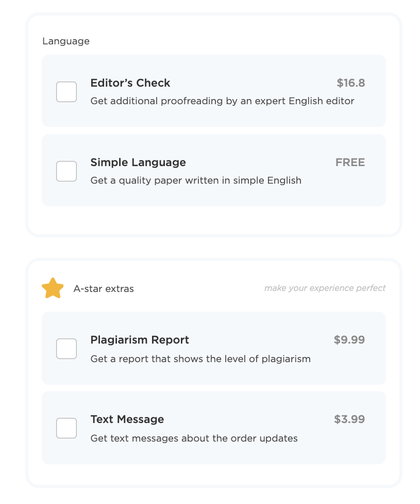Click the 'make your experience perfect' tagline
The width and height of the screenshot is (420, 504).
click(325, 288)
